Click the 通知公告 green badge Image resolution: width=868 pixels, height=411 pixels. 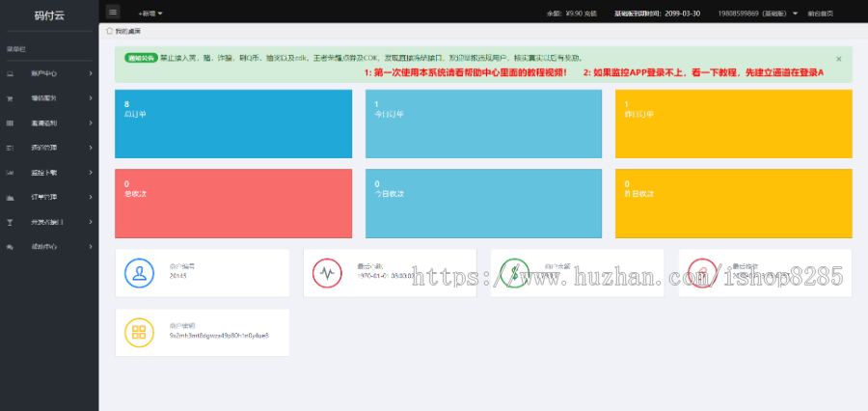pyautogui.click(x=141, y=58)
